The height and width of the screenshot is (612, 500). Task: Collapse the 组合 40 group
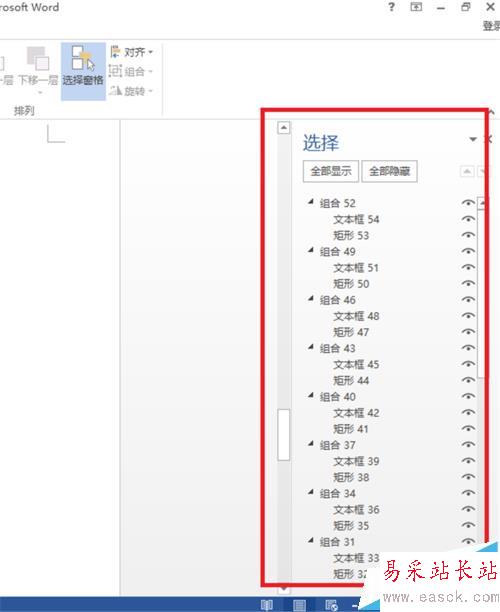pos(311,395)
